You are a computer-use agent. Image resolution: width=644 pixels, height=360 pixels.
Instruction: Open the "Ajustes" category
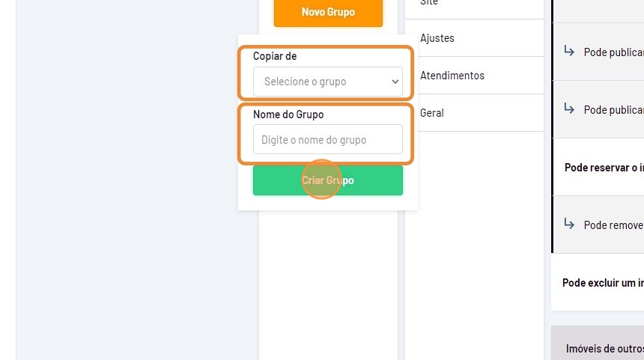click(437, 38)
